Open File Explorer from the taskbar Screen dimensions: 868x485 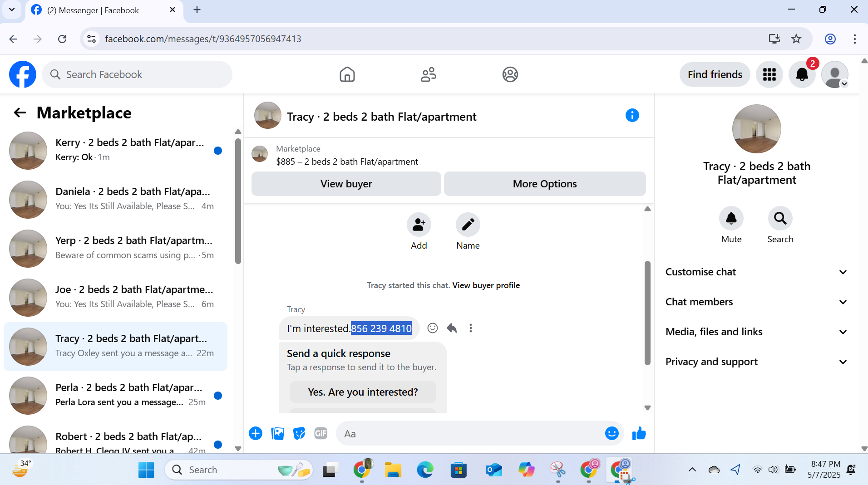point(393,470)
